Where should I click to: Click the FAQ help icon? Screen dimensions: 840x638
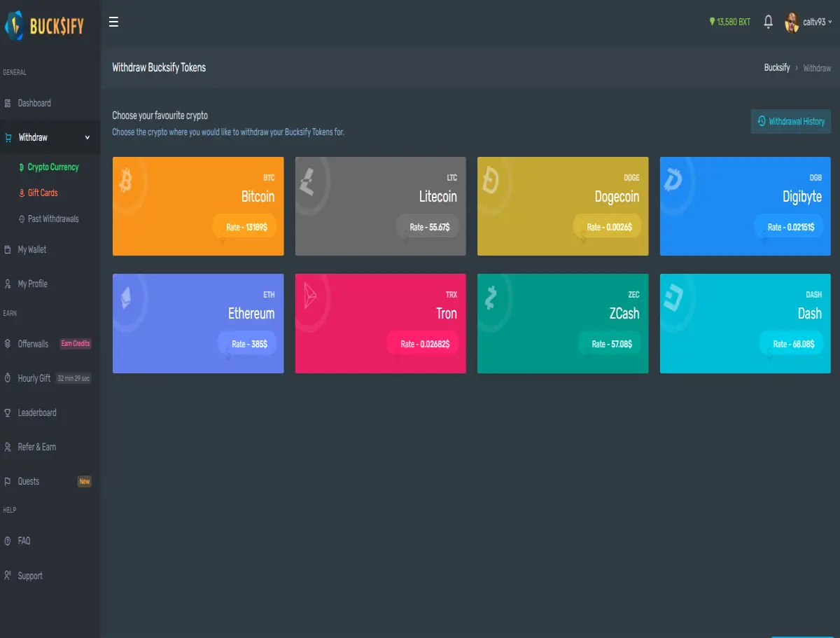(x=8, y=541)
